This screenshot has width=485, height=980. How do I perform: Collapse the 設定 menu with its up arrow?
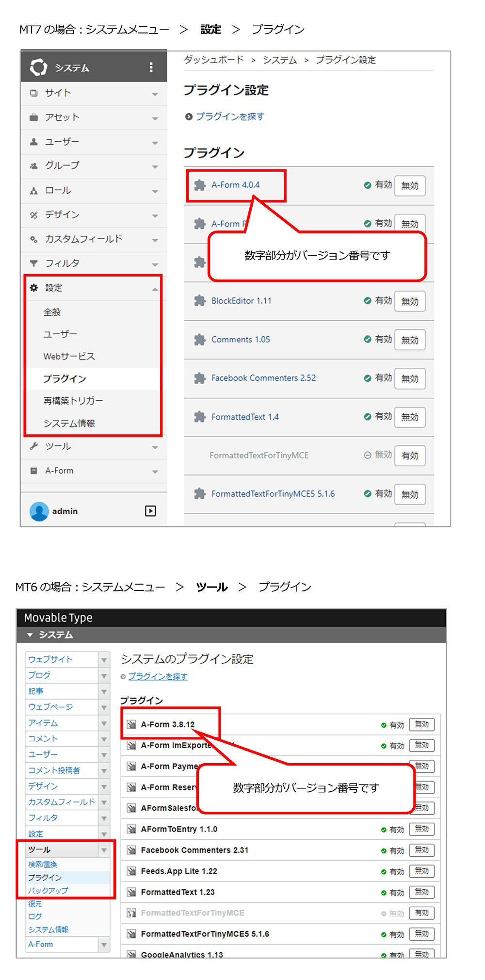[155, 289]
